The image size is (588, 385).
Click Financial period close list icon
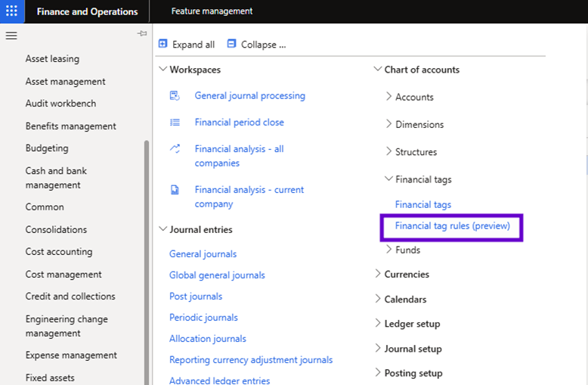[175, 122]
